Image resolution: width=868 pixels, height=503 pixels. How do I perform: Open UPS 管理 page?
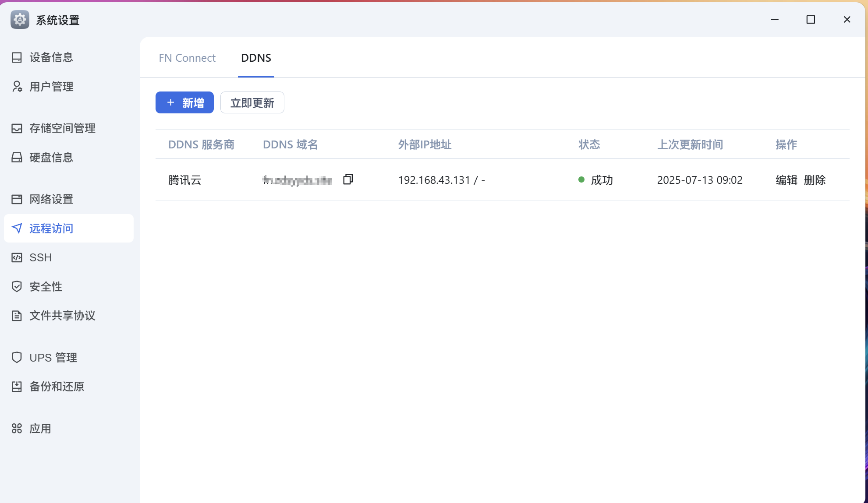(69, 358)
